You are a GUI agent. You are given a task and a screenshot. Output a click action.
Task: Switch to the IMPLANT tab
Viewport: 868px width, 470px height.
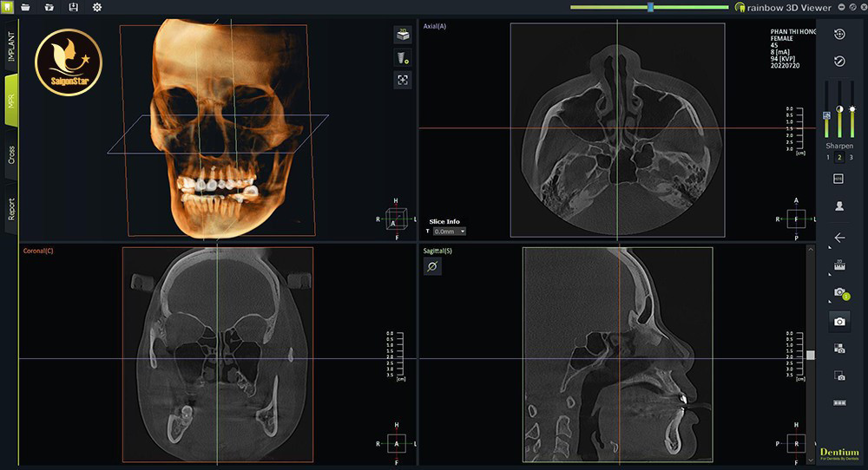10,46
